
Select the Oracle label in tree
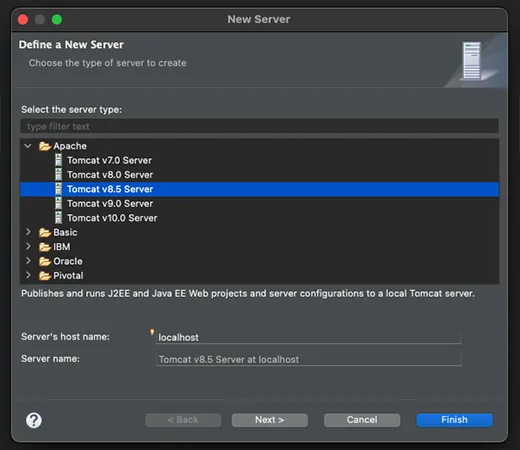[x=68, y=261]
